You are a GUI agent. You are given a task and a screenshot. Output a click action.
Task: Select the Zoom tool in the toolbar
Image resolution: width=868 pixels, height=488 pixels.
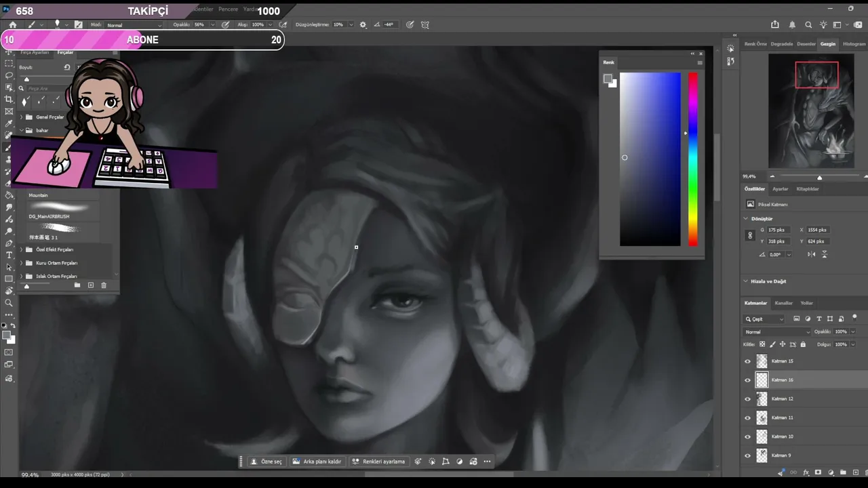click(x=9, y=303)
